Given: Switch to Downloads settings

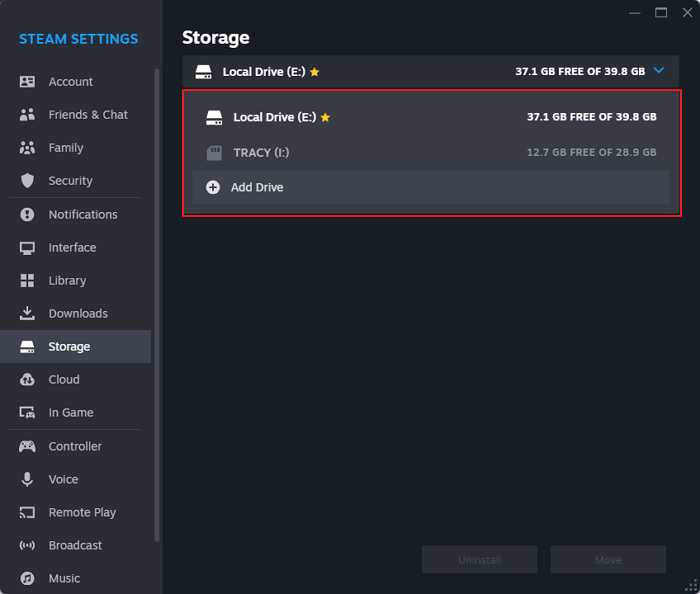Looking at the screenshot, I should 75,314.
